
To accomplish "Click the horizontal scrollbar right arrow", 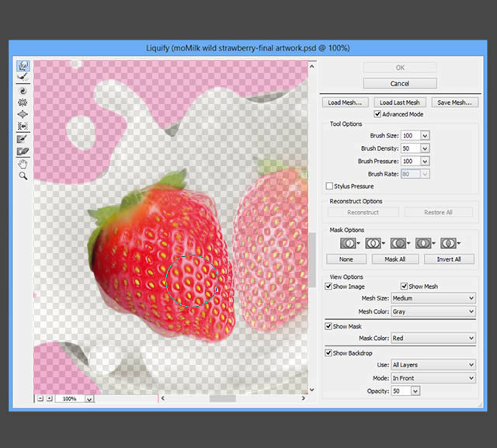I will click(304, 398).
